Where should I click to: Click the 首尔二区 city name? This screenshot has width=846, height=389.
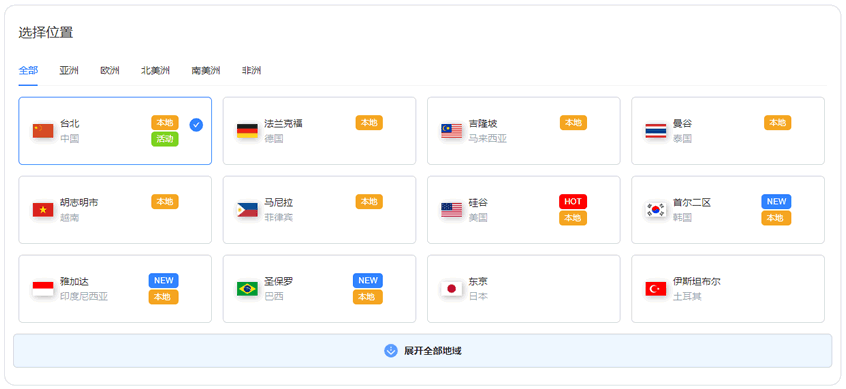[x=692, y=203]
